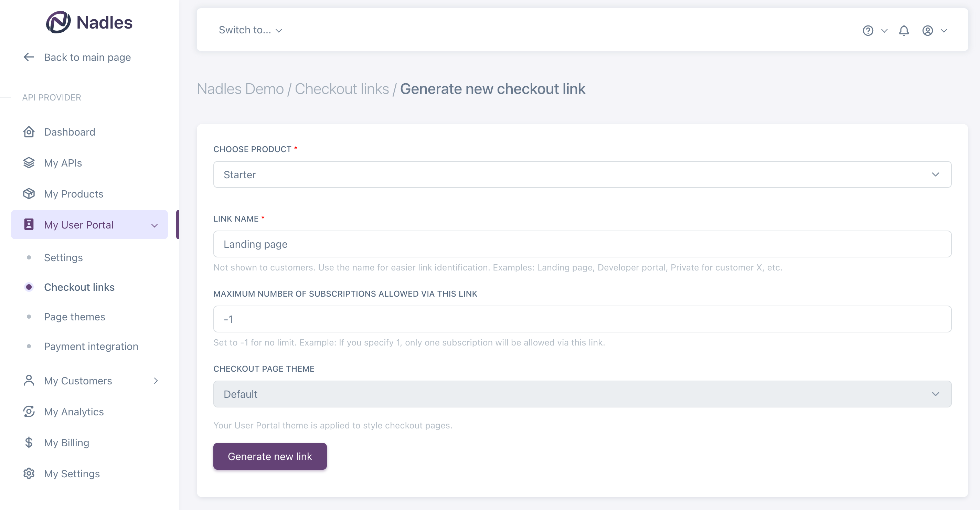Click the My Settings gear icon

click(x=29, y=474)
